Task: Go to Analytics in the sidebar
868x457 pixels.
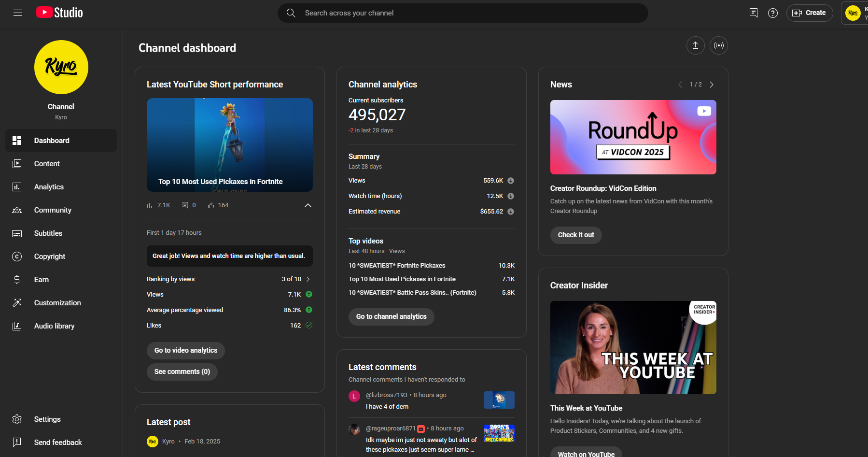Action: click(x=61, y=187)
